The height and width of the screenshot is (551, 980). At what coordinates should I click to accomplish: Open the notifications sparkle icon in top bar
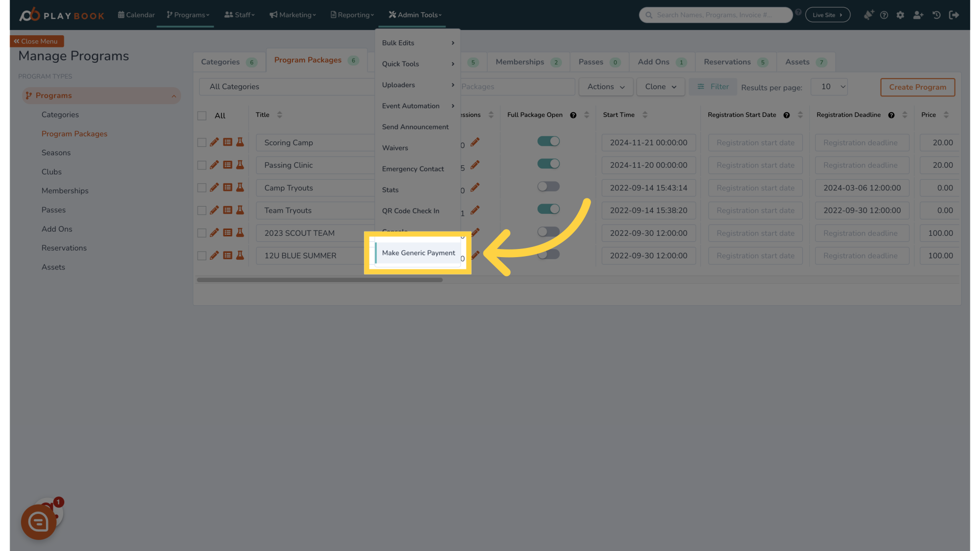869,15
